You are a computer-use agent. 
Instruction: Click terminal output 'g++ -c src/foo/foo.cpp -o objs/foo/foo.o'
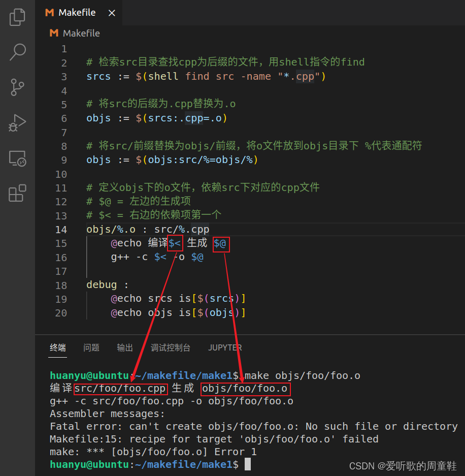coord(172,401)
